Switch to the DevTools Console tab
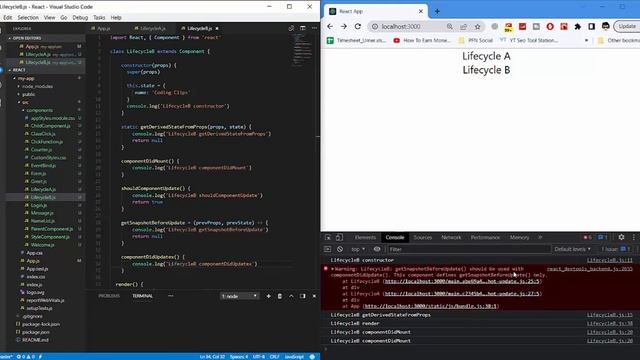Viewport: 640px width, 360px height. tap(395, 238)
